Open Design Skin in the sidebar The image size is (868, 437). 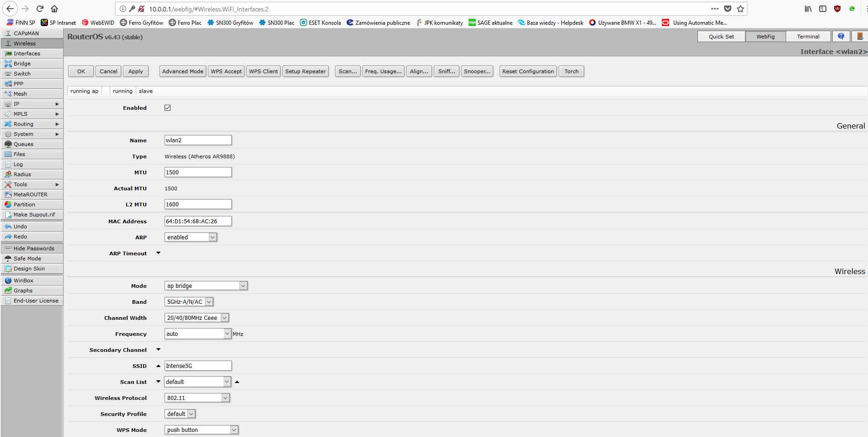pos(32,269)
